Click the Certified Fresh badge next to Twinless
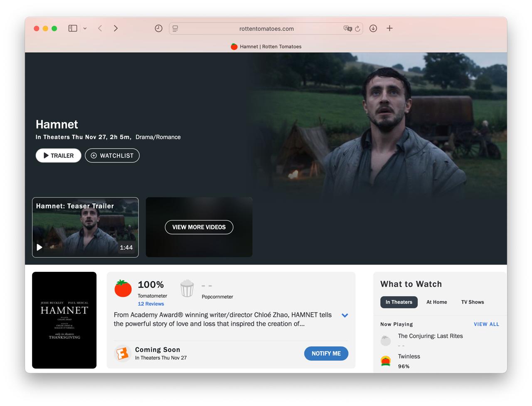Image resolution: width=532 pixels, height=406 pixels. click(x=385, y=361)
